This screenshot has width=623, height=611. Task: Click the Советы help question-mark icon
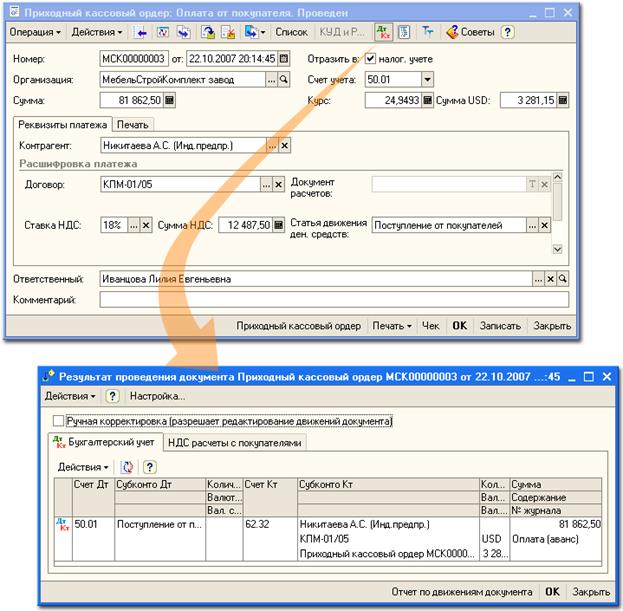[x=507, y=32]
